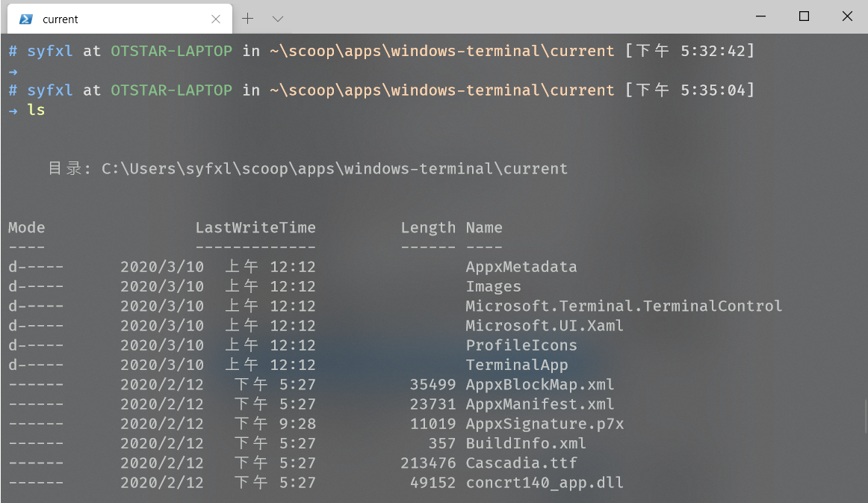Click the AppxSignature.p7x file name
The height and width of the screenshot is (503, 868).
pos(545,424)
